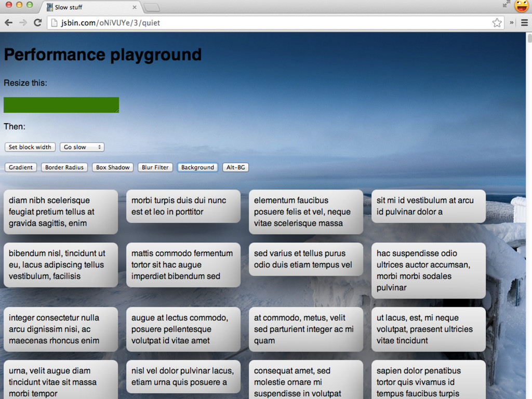Click the emoji face profile icon
The height and width of the screenshot is (399, 532).
pos(521,6)
